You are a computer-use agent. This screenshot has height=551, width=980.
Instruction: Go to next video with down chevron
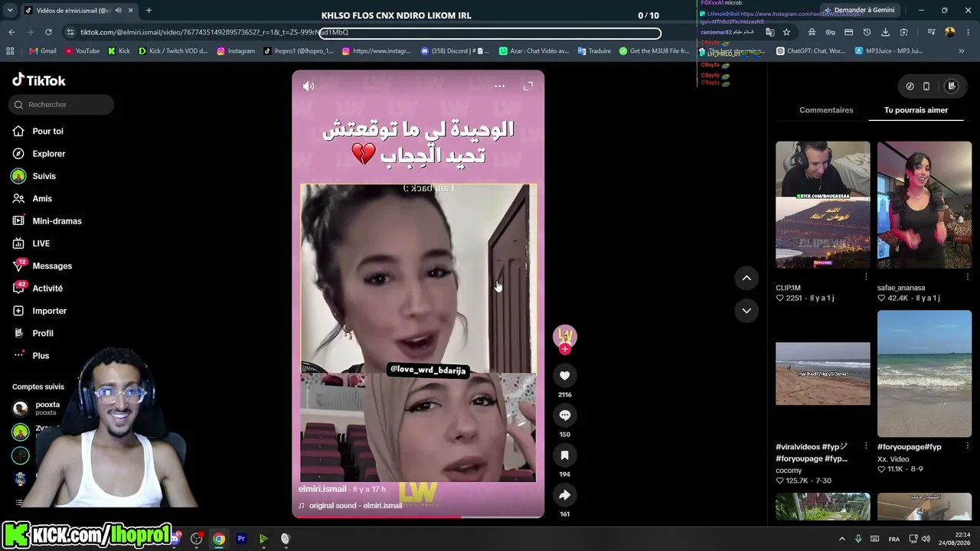click(x=746, y=311)
